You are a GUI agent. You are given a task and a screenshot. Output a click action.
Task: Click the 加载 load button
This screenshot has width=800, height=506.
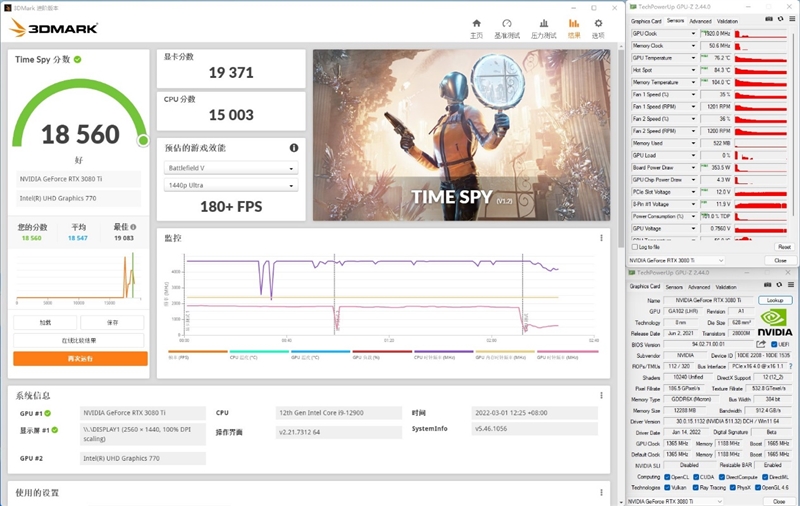point(45,322)
